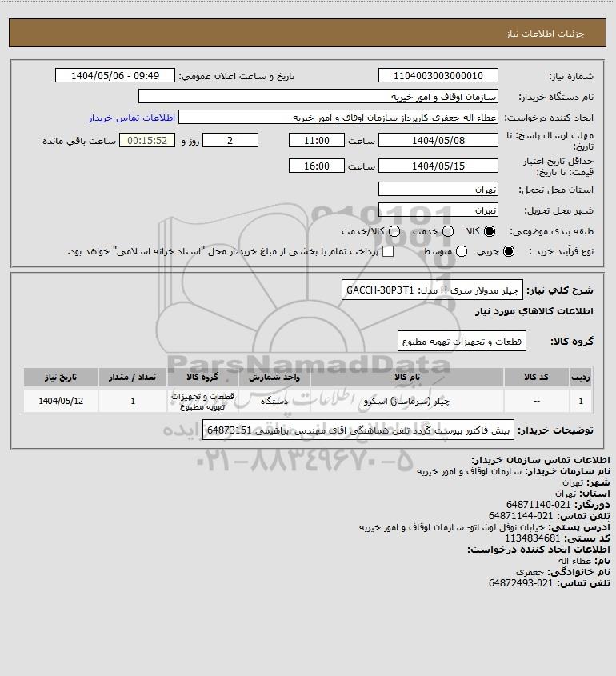
Task: Click the buyer organization name field
Action: point(318,96)
